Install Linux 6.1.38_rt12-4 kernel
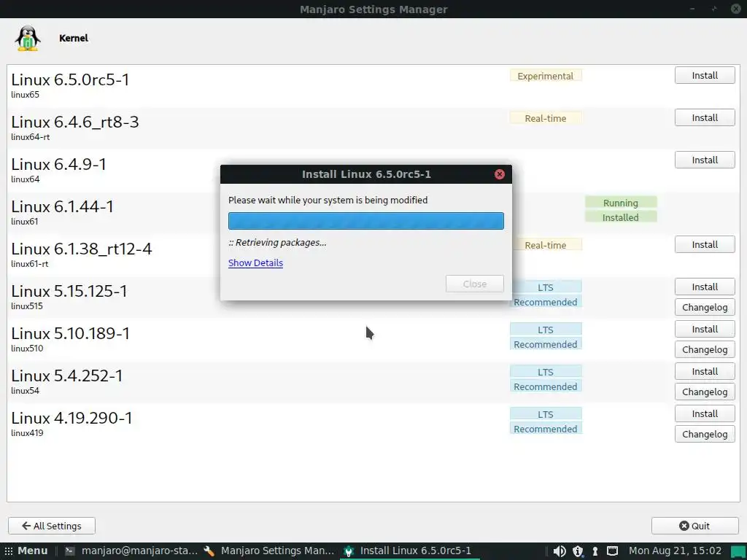This screenshot has width=747, height=560. [705, 245]
